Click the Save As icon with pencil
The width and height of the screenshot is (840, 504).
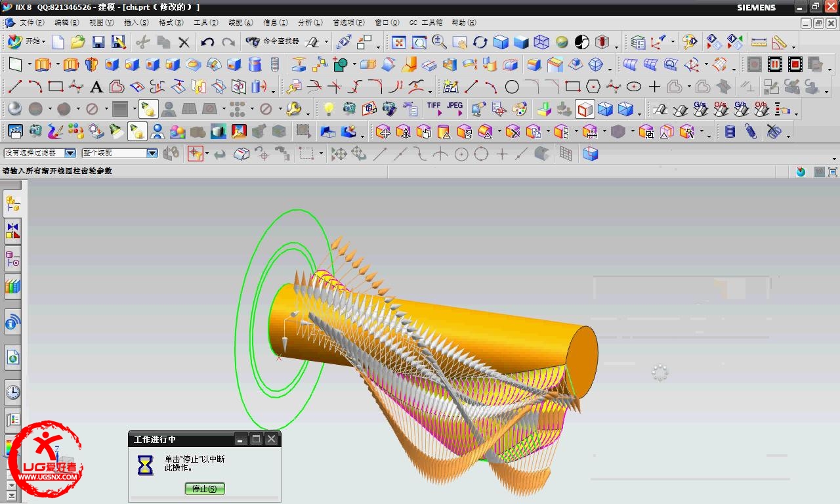(x=118, y=43)
